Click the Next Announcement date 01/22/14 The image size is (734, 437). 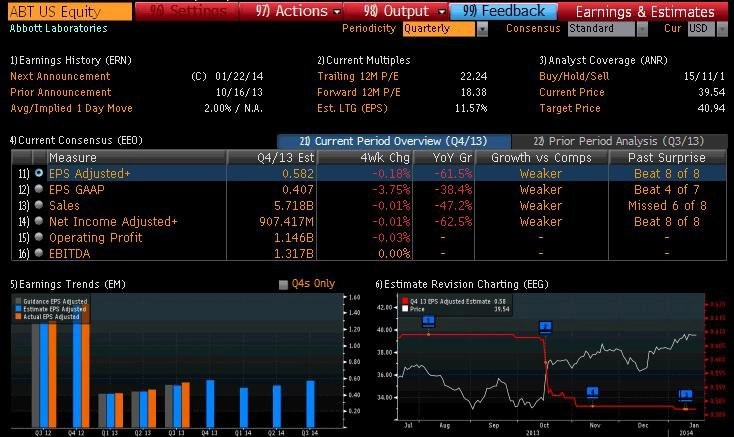click(x=239, y=76)
